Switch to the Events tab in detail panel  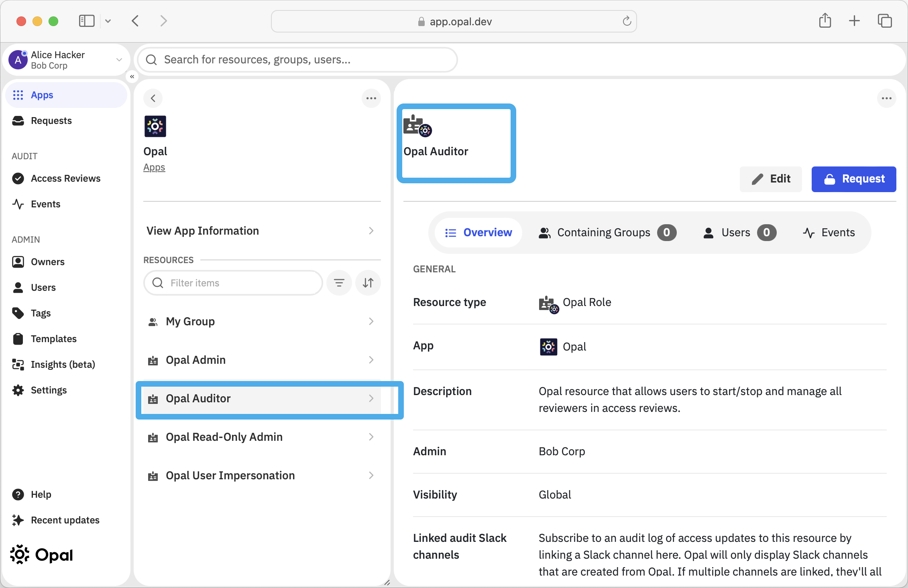point(829,233)
